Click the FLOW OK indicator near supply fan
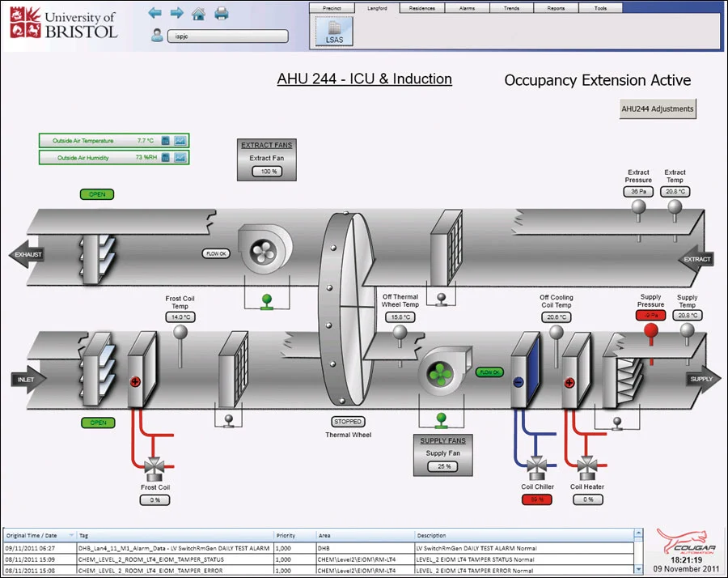 (489, 372)
